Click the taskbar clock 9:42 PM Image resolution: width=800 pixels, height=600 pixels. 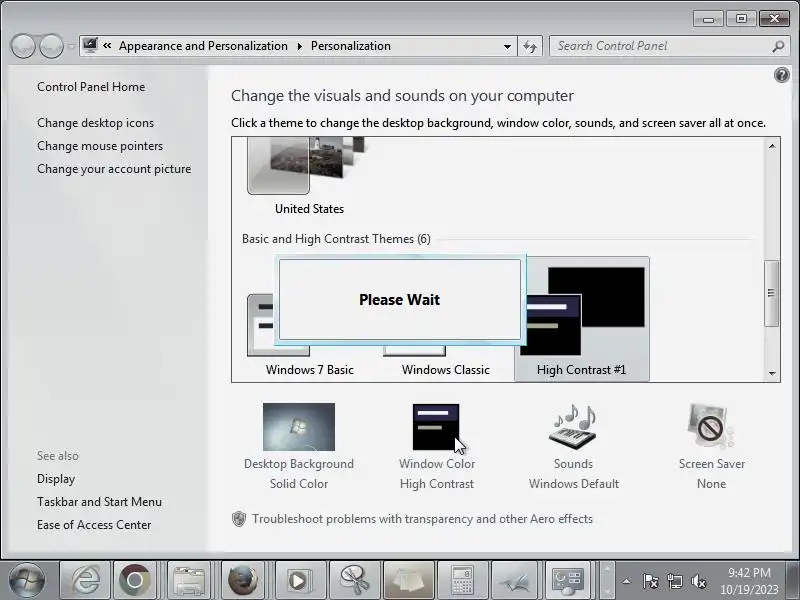[x=749, y=573]
